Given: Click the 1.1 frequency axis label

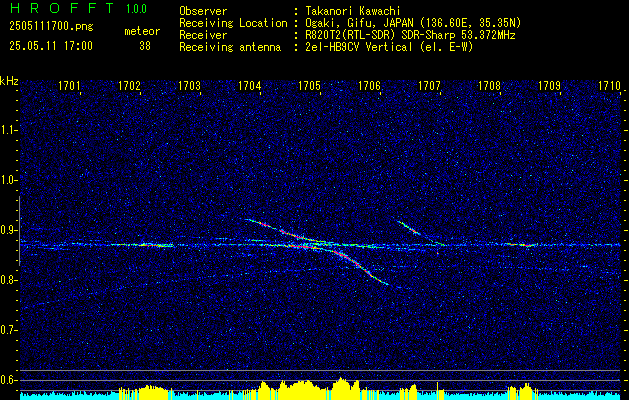Looking at the screenshot, I should point(8,130).
